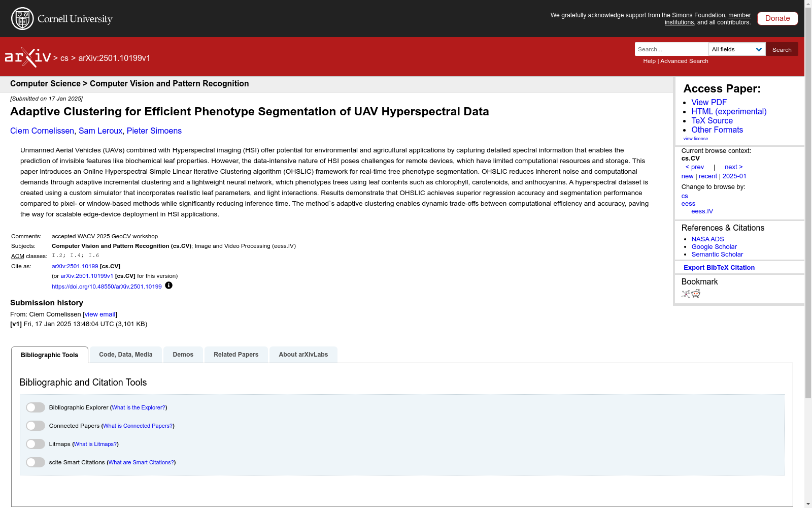
Task: Click the cs breadcrumb link
Action: pos(64,58)
